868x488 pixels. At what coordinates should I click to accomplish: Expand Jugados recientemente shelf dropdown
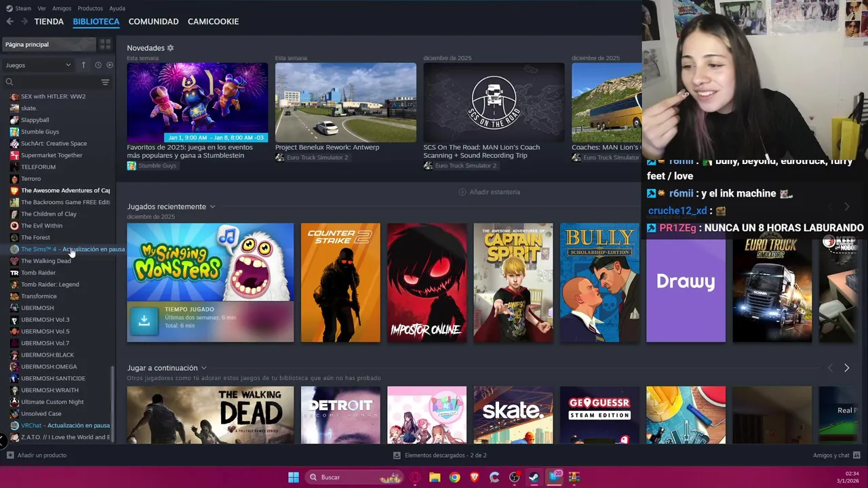pyautogui.click(x=212, y=207)
